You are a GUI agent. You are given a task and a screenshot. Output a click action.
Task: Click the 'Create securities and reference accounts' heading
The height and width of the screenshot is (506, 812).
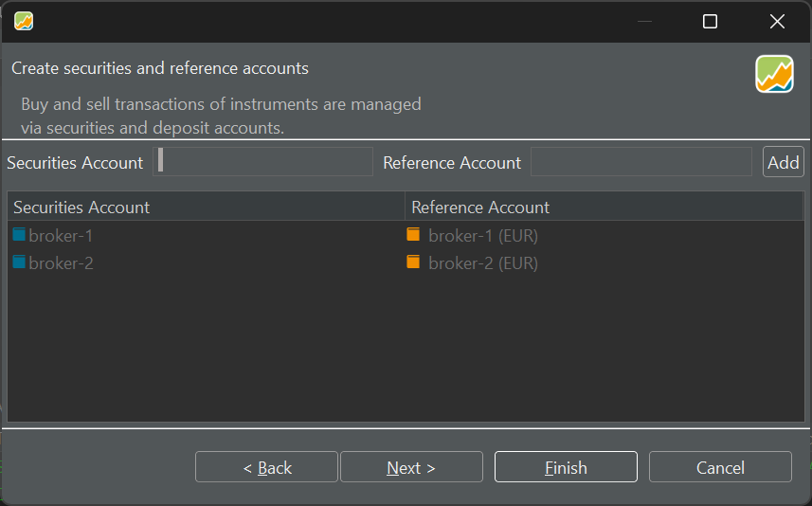click(160, 68)
